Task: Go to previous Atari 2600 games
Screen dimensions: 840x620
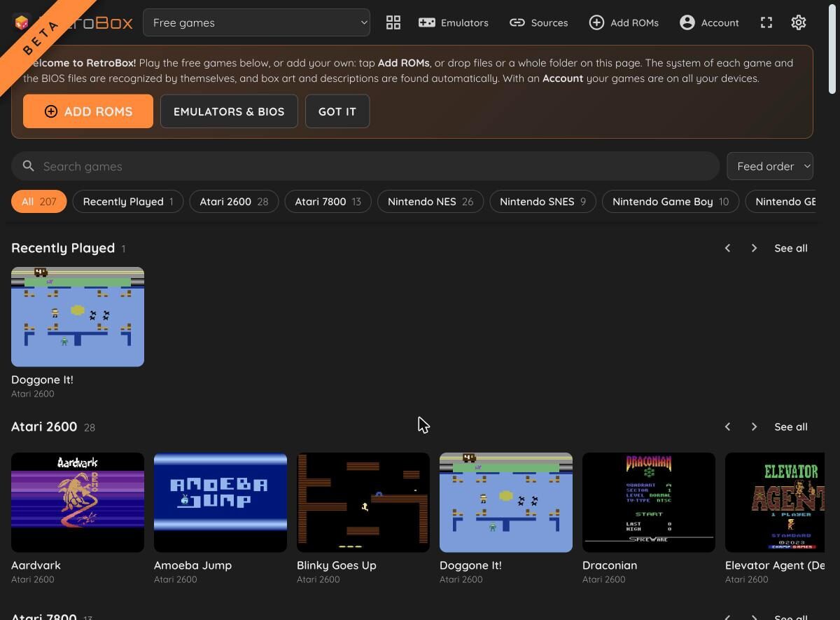Action: click(x=727, y=427)
